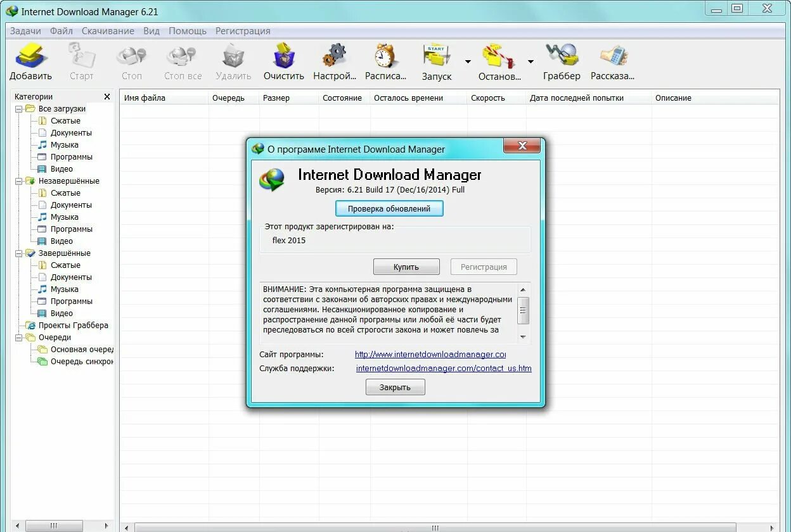Select Документы under Все загрузки
Screen dimensions: 791x532
[x=71, y=133]
